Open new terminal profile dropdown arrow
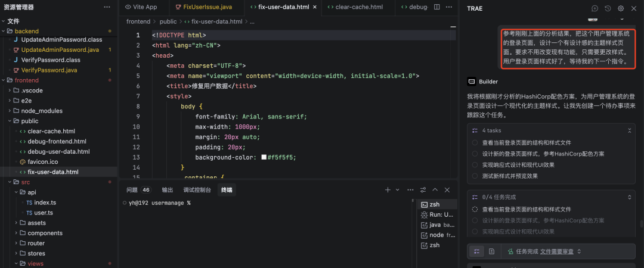This screenshot has width=644, height=268. (x=397, y=190)
